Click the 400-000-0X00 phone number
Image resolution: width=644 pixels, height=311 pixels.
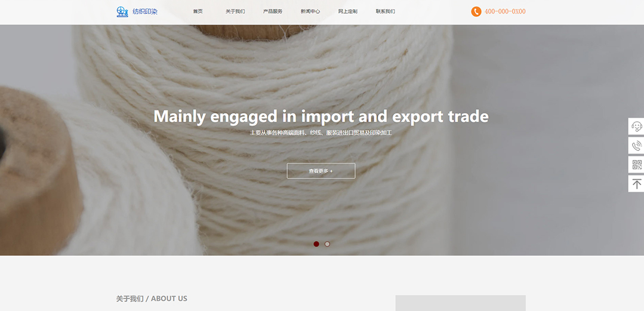click(505, 11)
